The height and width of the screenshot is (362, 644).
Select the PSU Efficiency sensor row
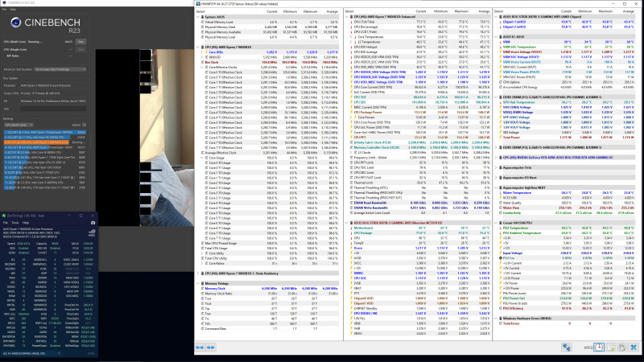coord(568,308)
